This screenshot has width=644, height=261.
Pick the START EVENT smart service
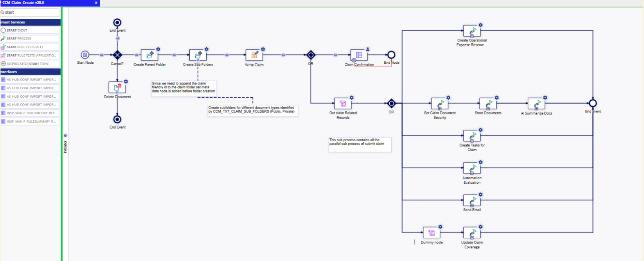[30, 30]
